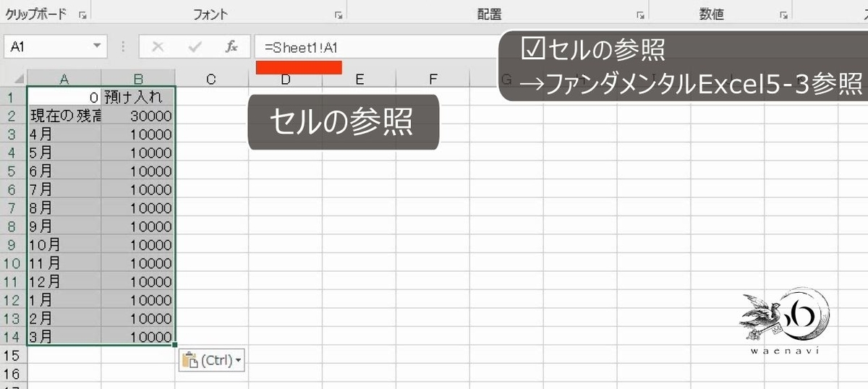Click cell A5 labeled 6月

click(64, 171)
